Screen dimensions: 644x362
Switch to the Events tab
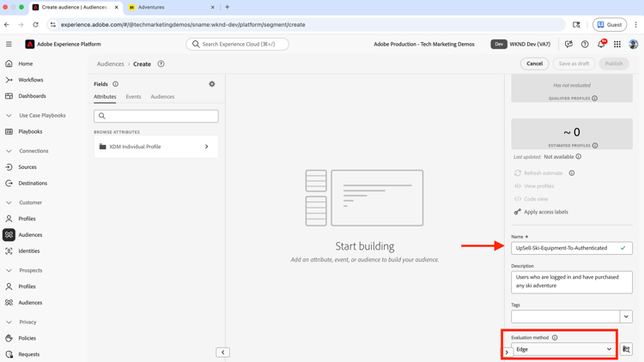pos(133,96)
